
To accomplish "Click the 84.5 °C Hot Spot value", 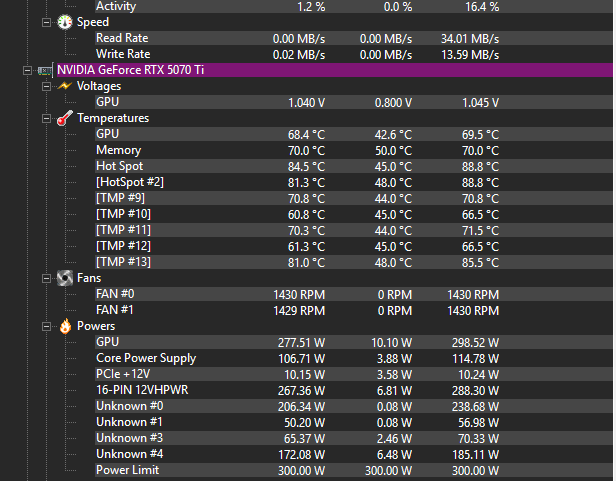I will click(306, 167).
